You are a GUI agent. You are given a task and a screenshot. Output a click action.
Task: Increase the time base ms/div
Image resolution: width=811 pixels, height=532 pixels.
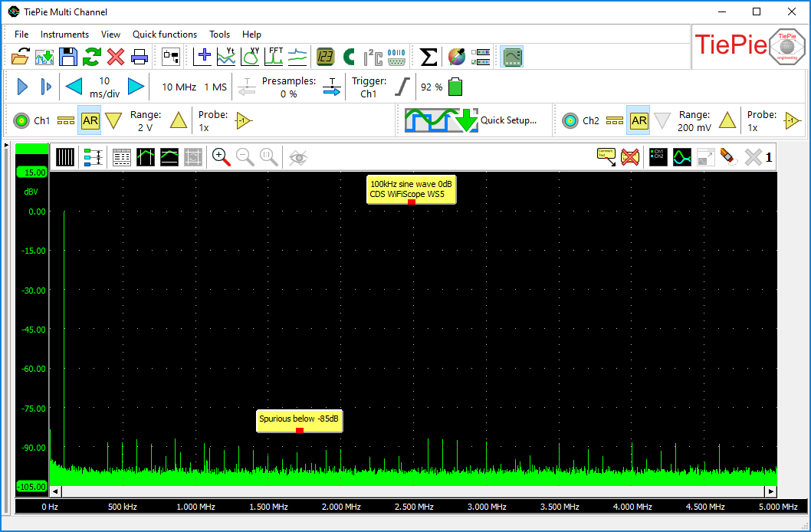pos(136,87)
